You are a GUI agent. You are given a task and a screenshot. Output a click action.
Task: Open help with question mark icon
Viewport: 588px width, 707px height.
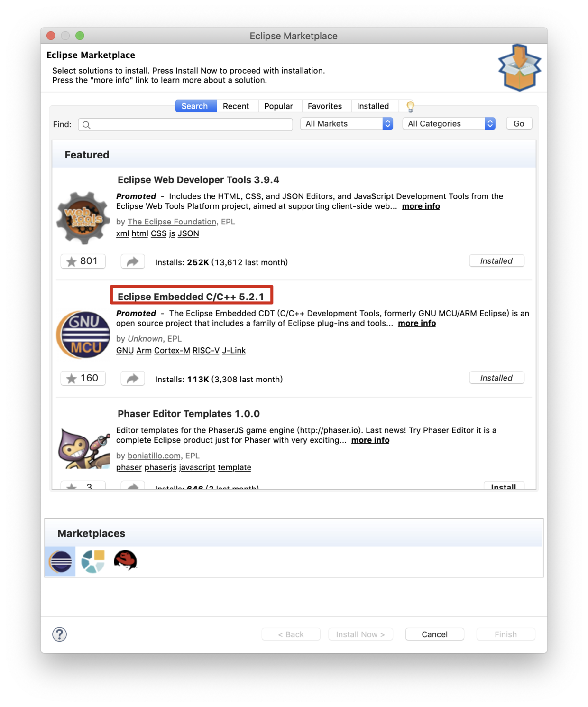coord(60,634)
